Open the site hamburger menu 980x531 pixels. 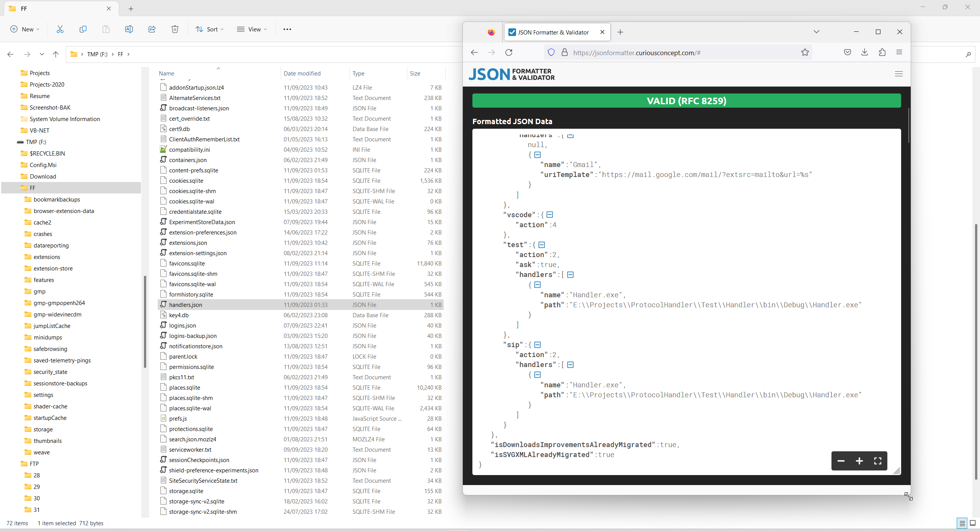click(x=899, y=74)
